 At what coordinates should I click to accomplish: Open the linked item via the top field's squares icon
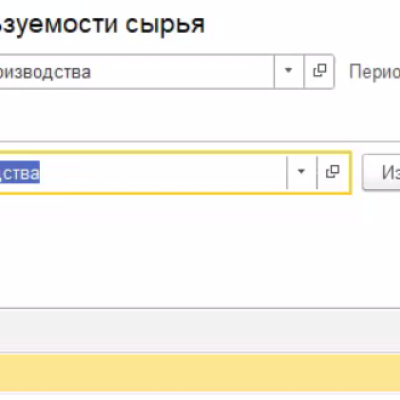(x=319, y=71)
